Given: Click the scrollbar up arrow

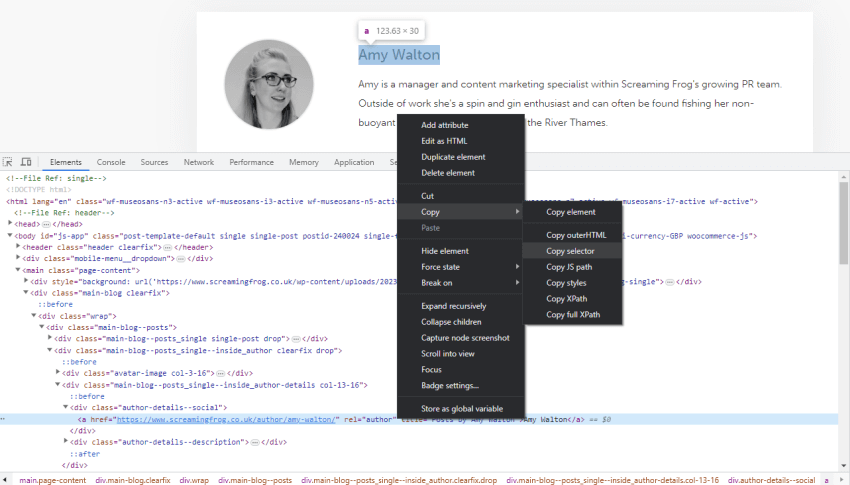Looking at the screenshot, I should coord(843,177).
